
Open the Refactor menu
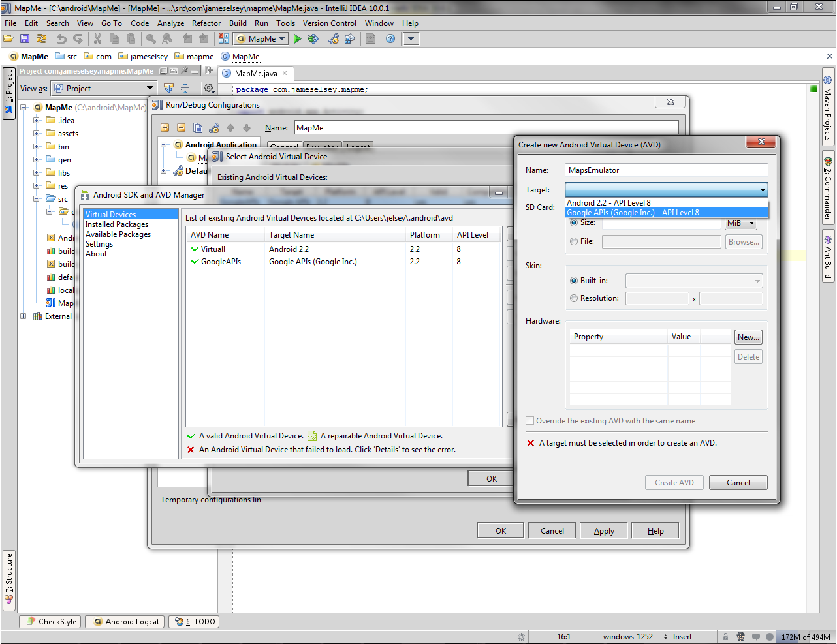click(206, 23)
